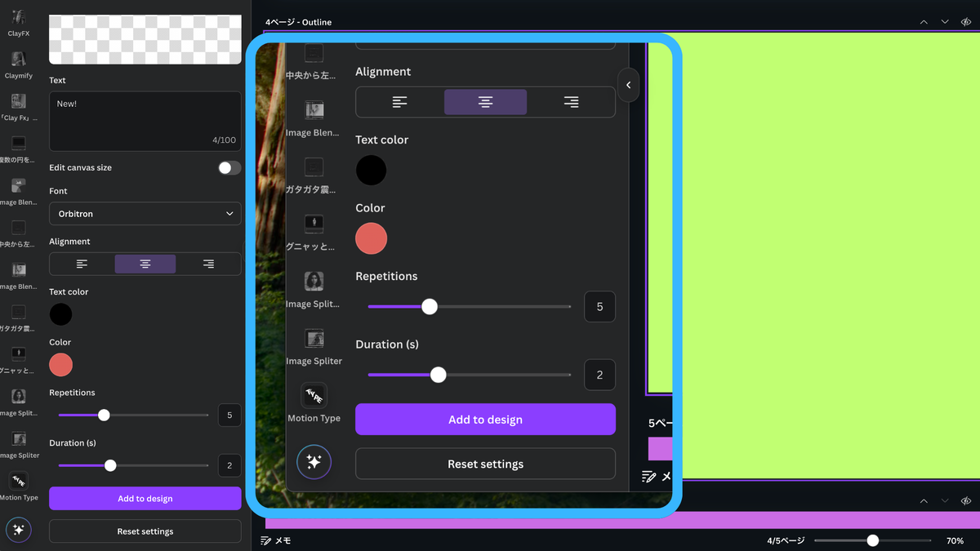Align text center in the left panel
This screenshot has width=980, height=551.
pos(145,264)
